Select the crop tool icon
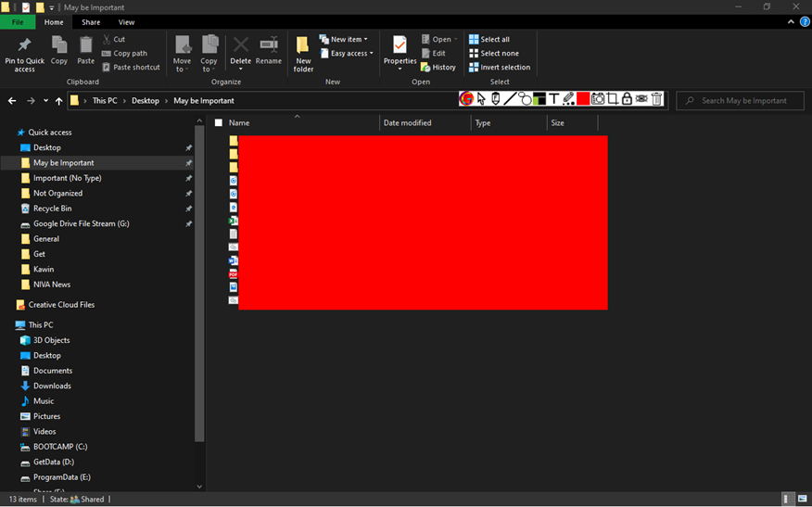 click(613, 99)
